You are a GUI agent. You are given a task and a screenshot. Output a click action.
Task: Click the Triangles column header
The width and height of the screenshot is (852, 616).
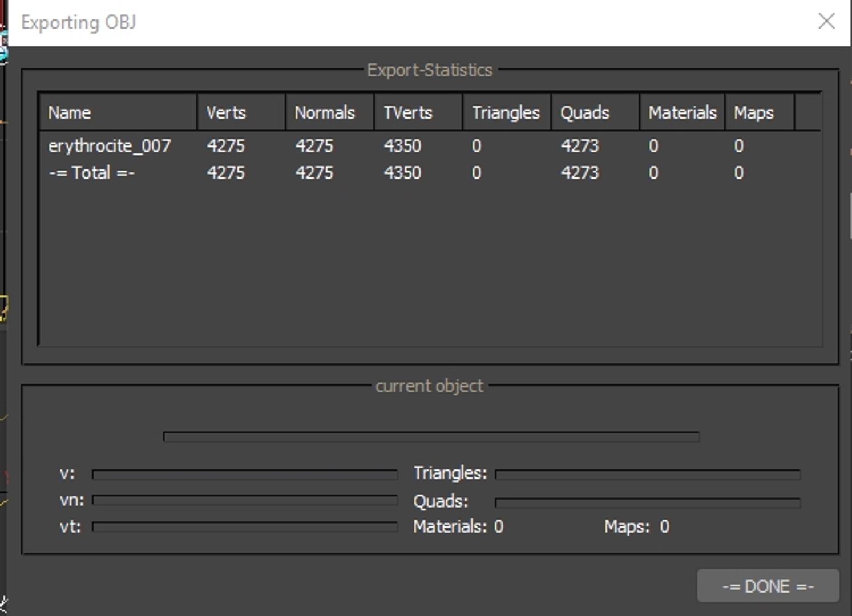point(506,112)
